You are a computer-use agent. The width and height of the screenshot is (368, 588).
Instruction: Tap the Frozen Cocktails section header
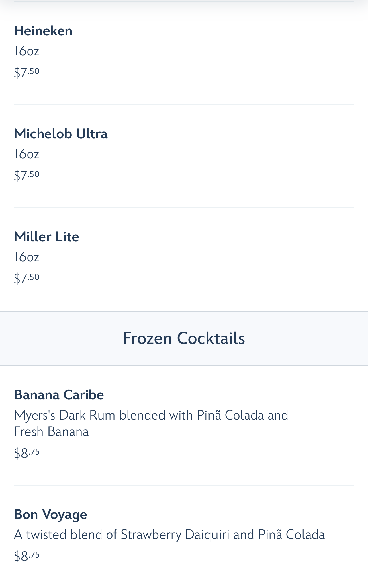click(x=184, y=338)
